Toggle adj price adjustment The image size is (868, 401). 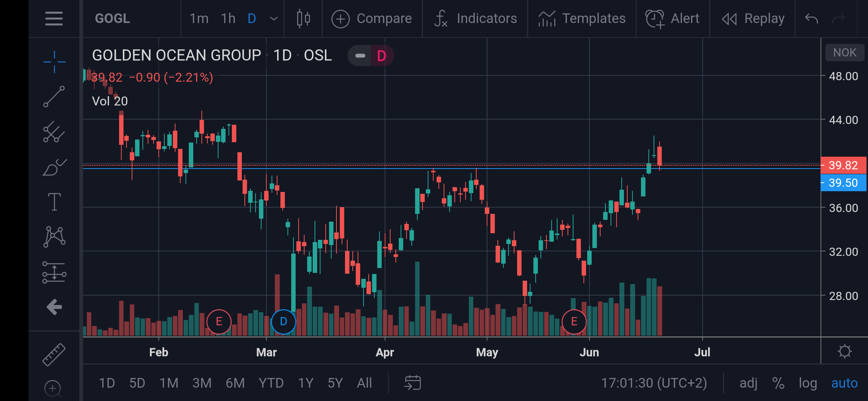pos(748,383)
